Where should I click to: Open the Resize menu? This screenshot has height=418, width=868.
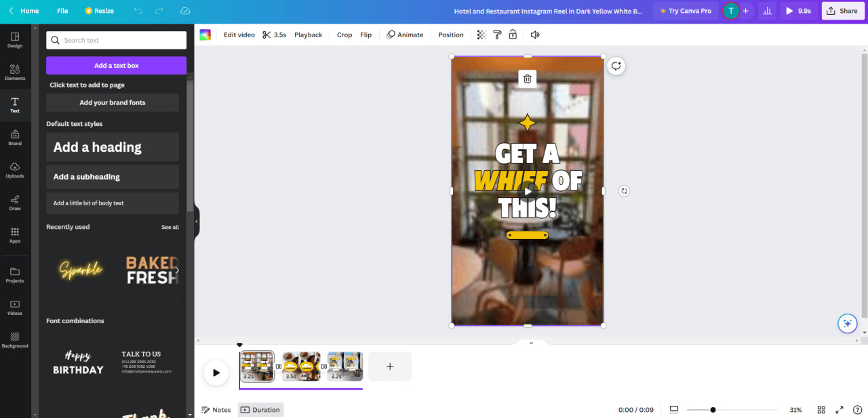click(99, 10)
